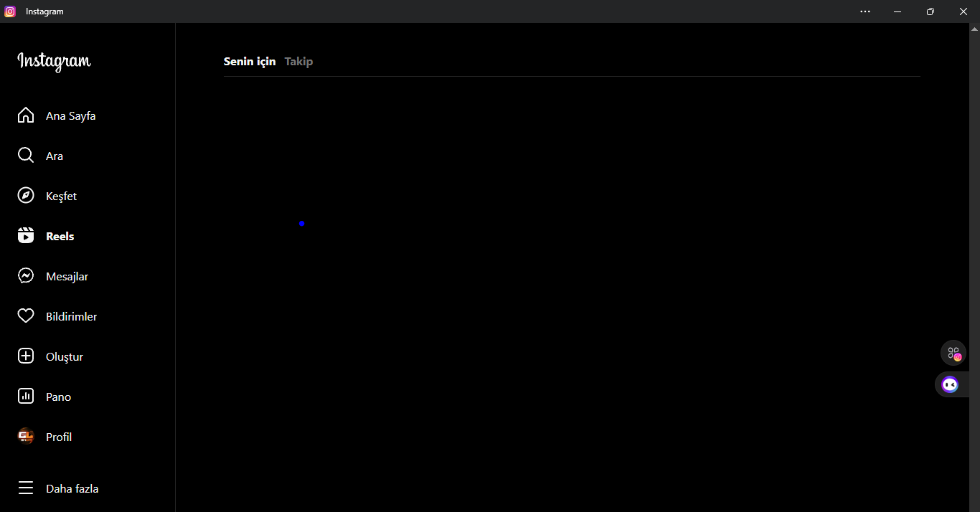The image size is (980, 512).
Task: Switch to the Senin için tab
Action: 250,62
